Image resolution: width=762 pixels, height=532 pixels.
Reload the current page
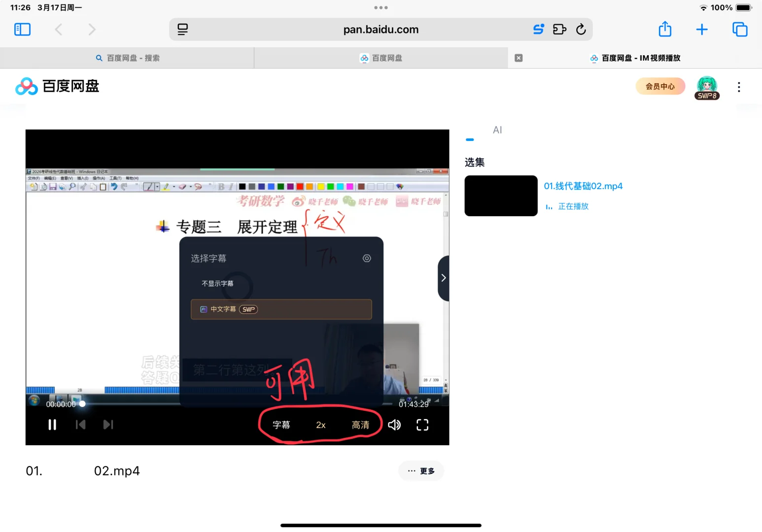click(581, 29)
